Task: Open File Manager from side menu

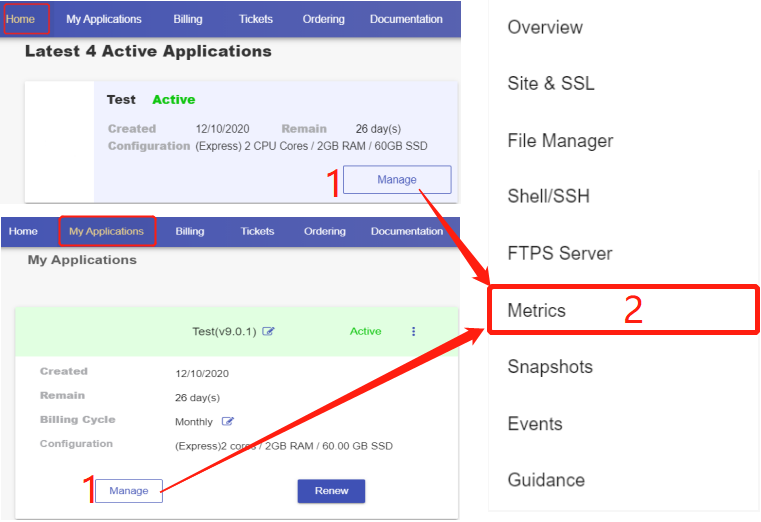Action: coord(560,141)
